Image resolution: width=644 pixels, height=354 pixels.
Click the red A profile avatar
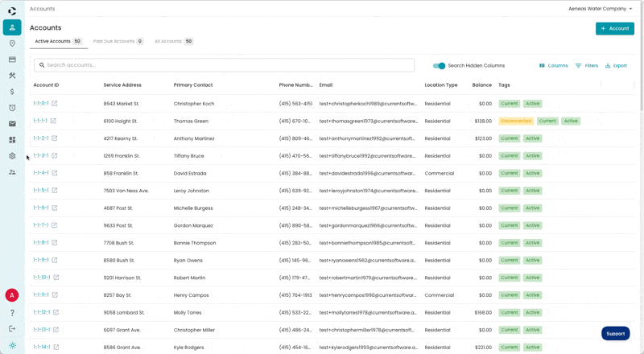(12, 294)
